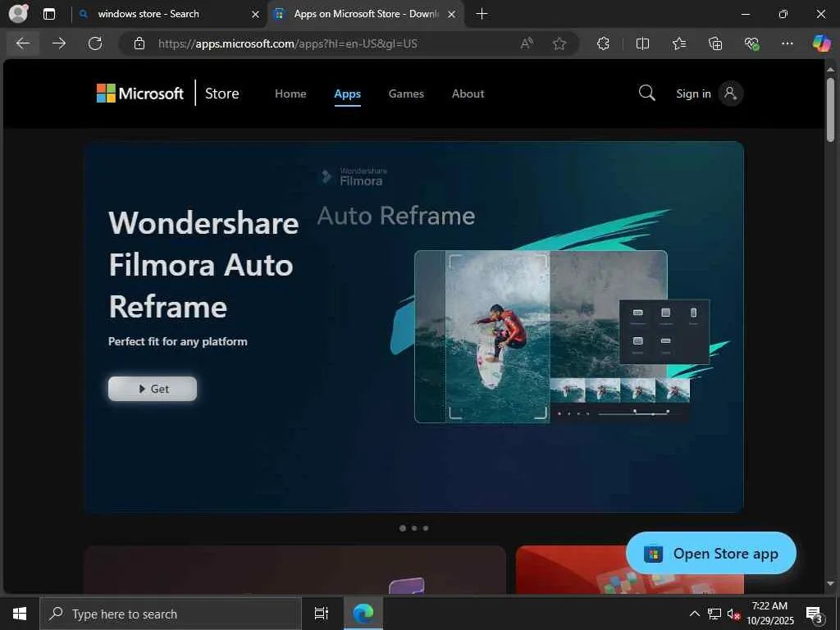The width and height of the screenshot is (840, 630).
Task: Click the scrollbar up arrow
Action: (x=830, y=70)
